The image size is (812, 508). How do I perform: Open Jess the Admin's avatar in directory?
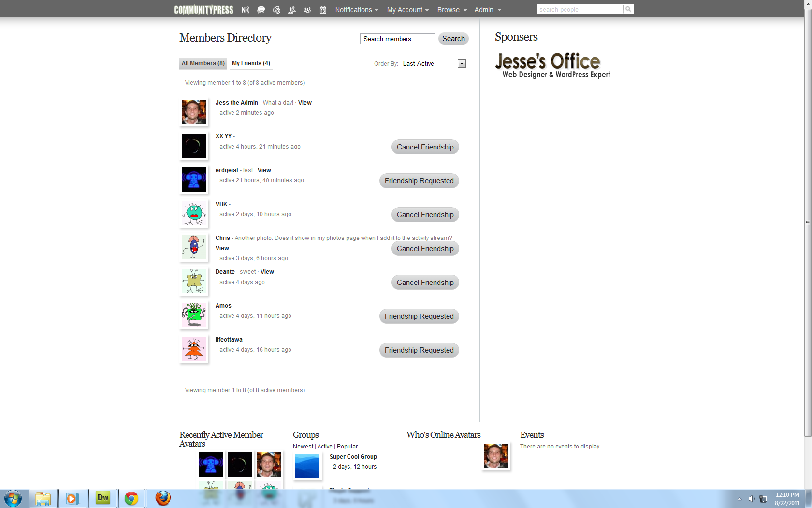[x=194, y=112]
